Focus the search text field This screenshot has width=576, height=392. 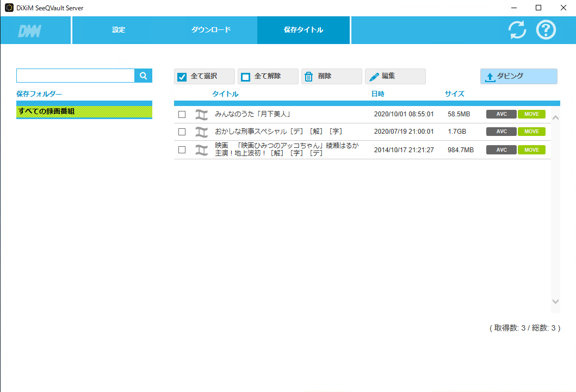(x=76, y=76)
